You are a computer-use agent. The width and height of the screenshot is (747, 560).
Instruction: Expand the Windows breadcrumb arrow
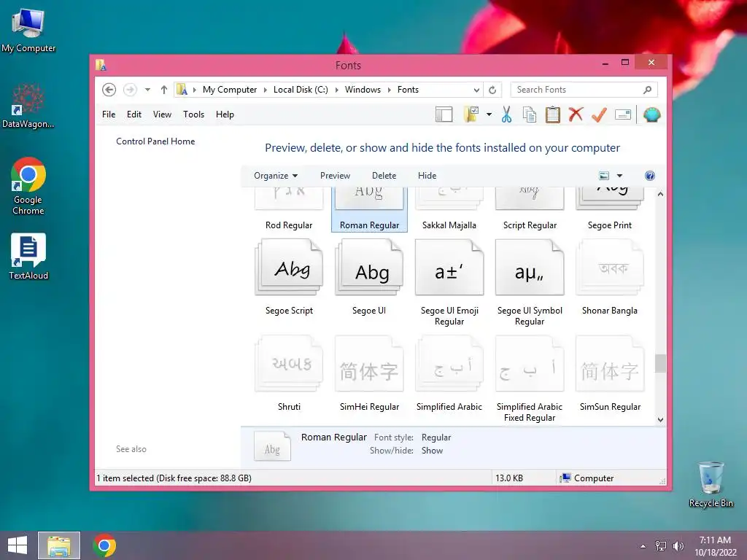click(390, 90)
